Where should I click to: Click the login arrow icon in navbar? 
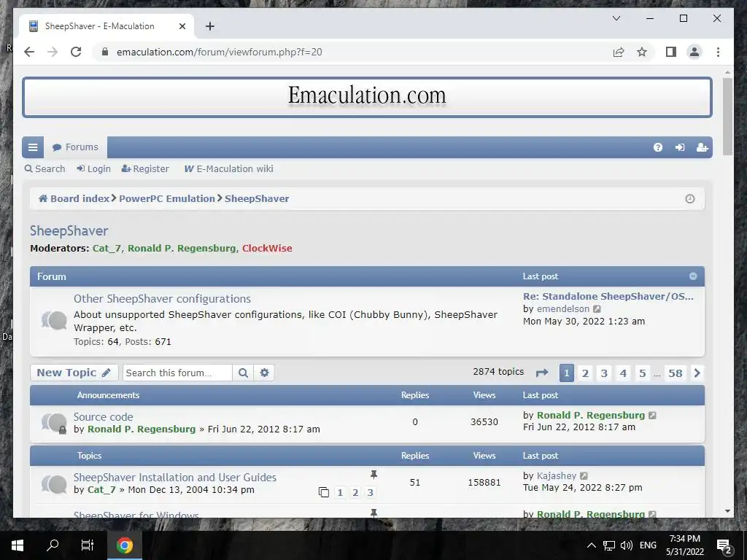pos(680,147)
